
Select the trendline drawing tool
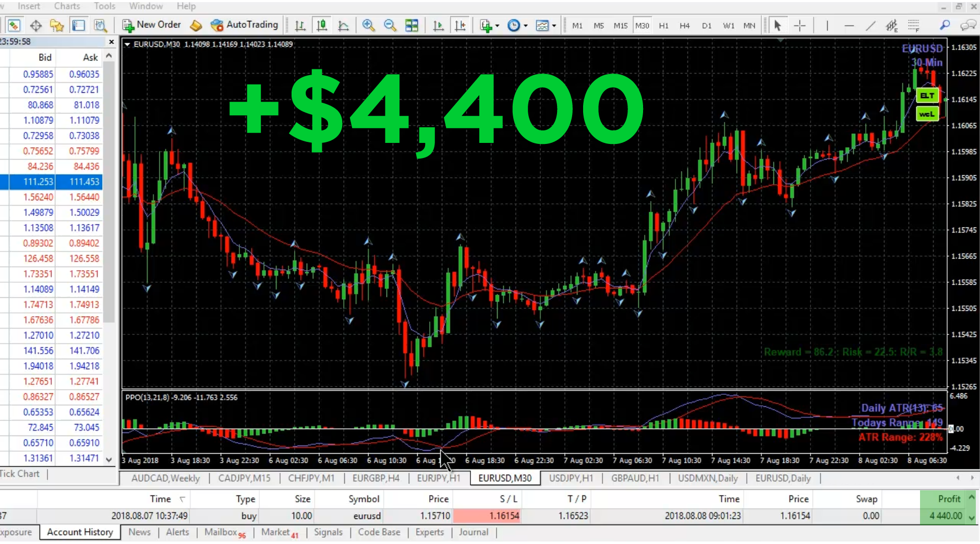pyautogui.click(x=870, y=25)
